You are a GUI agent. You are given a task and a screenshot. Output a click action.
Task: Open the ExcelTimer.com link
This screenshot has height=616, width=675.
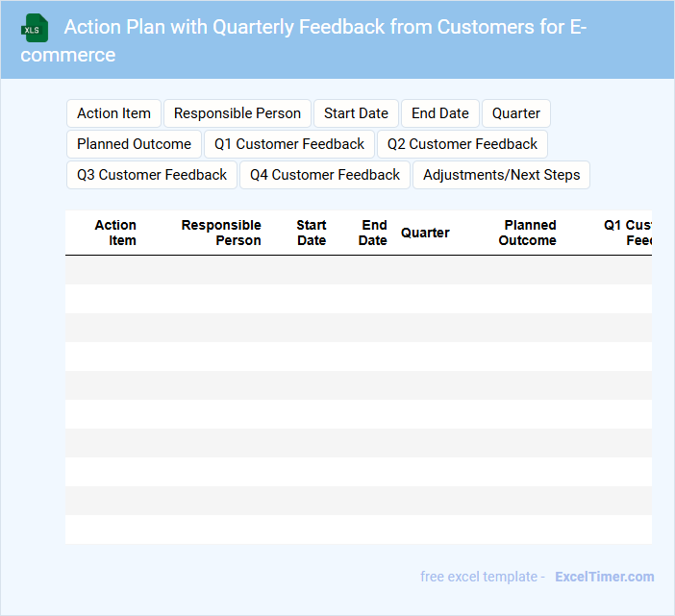pos(604,577)
